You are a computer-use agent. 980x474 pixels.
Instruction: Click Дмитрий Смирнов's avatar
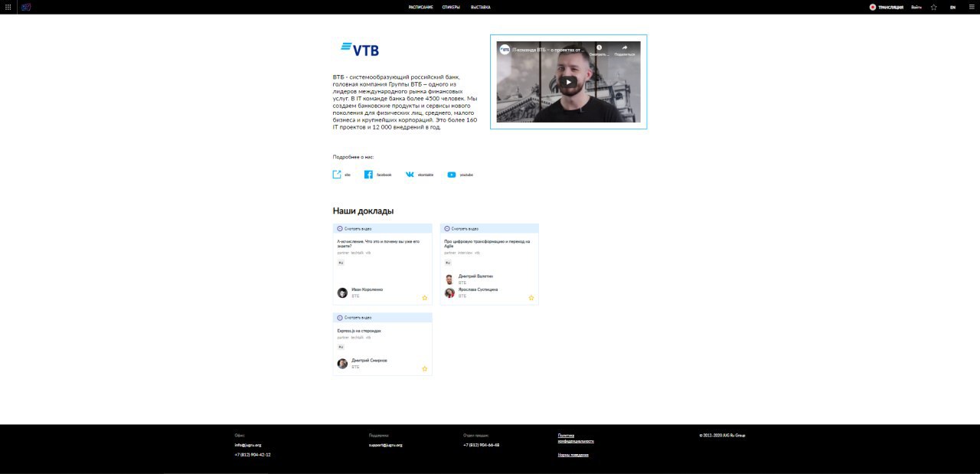[x=342, y=364]
